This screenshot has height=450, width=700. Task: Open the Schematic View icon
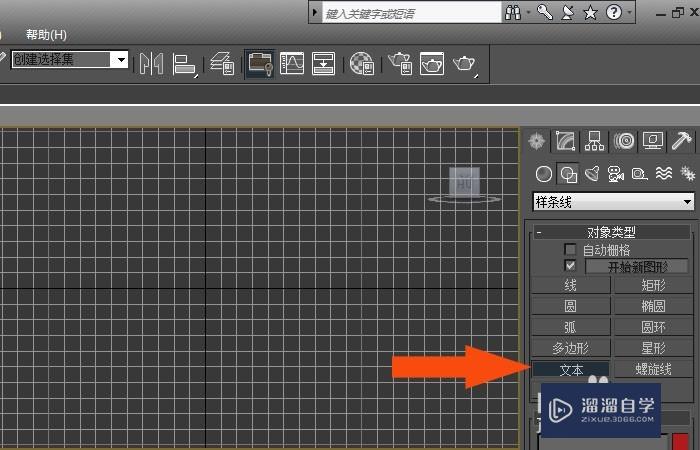pyautogui.click(x=323, y=63)
